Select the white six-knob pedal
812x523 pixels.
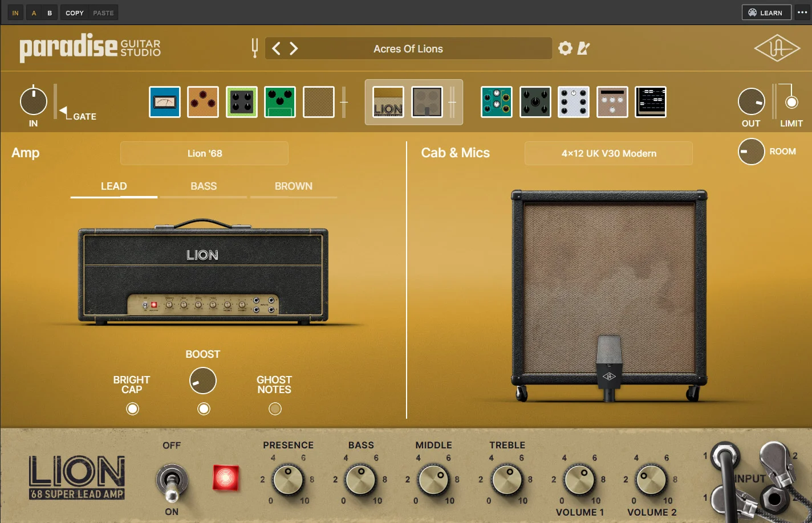click(574, 102)
